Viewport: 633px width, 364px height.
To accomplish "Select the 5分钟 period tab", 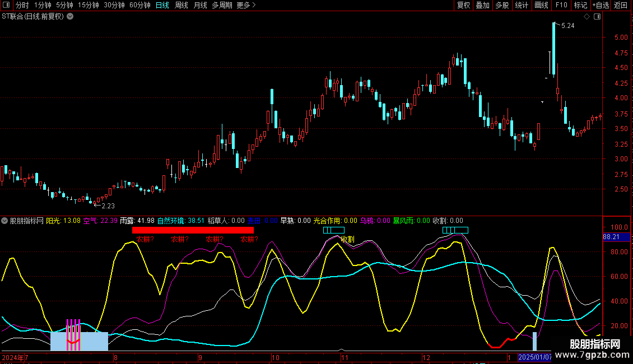I will [64, 5].
